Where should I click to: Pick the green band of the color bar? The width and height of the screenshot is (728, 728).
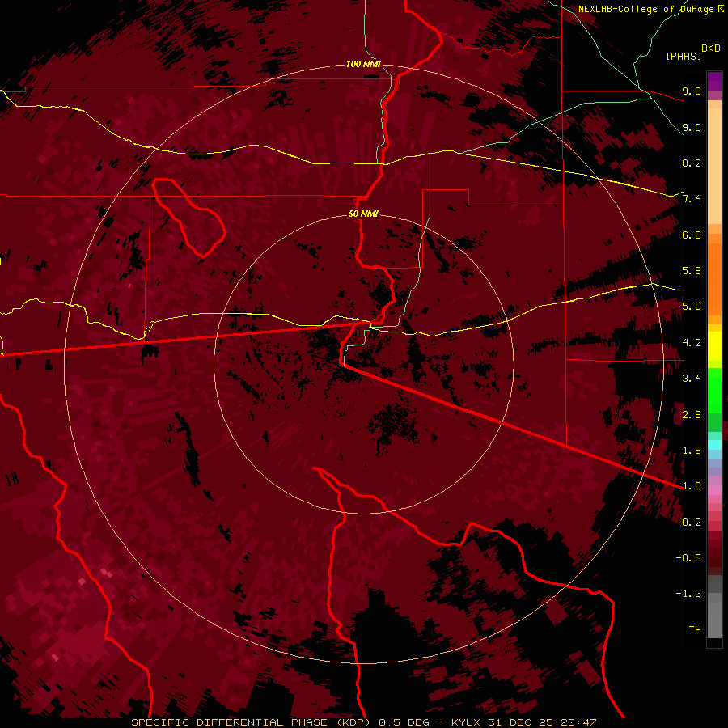tap(714, 391)
